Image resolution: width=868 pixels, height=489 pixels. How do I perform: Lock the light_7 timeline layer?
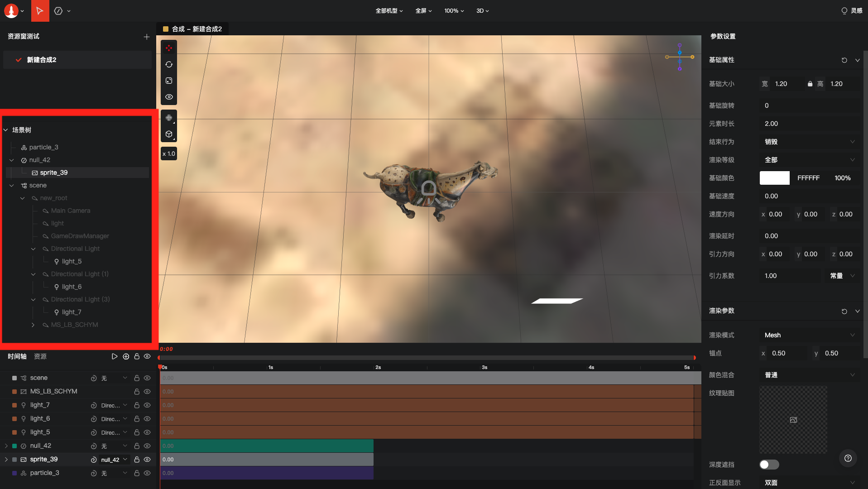(x=137, y=405)
